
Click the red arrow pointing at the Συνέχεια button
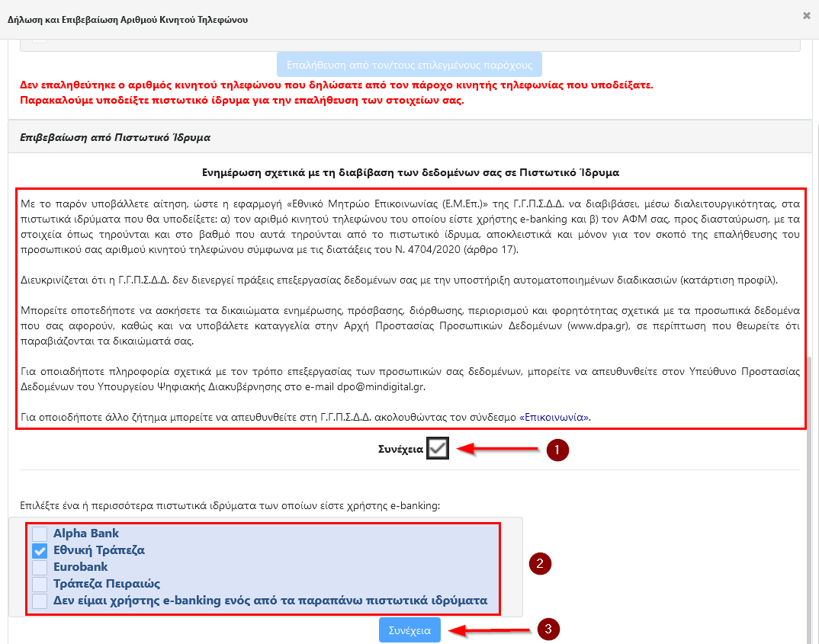click(x=488, y=630)
